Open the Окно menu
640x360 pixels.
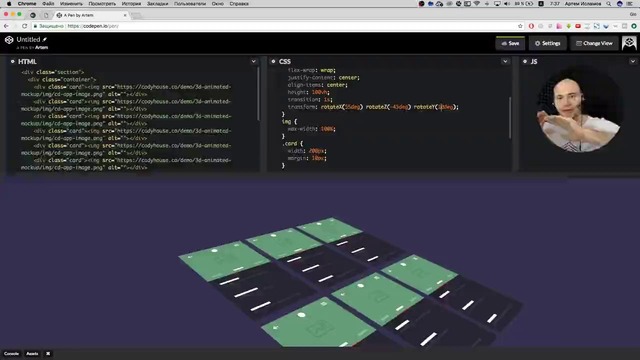(x=218, y=4)
